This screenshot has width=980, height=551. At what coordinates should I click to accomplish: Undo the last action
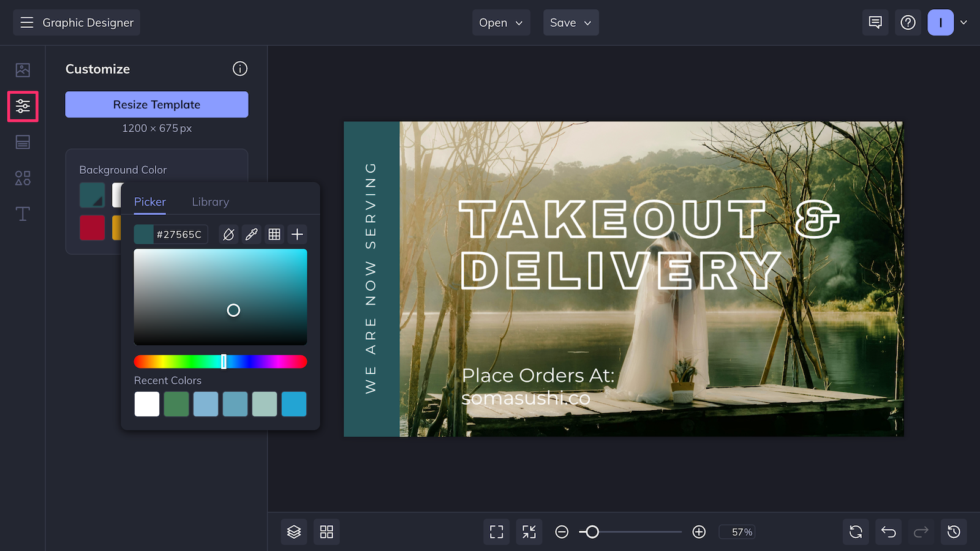[888, 531]
